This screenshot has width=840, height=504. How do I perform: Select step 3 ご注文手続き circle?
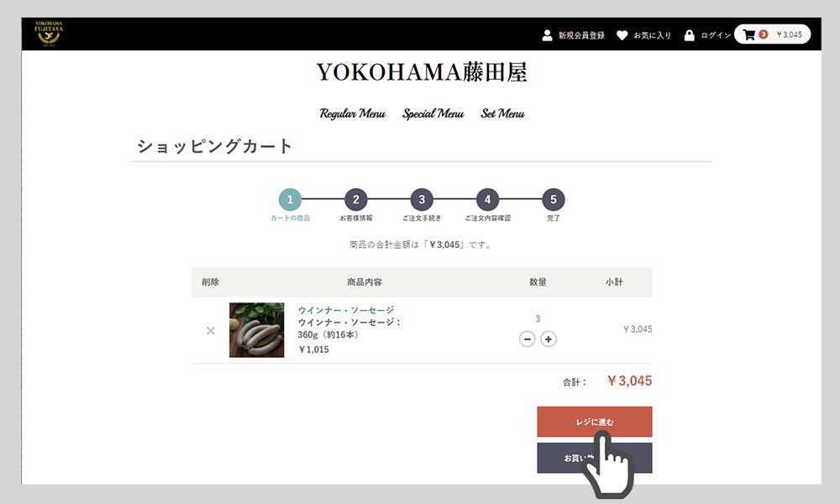(x=422, y=200)
